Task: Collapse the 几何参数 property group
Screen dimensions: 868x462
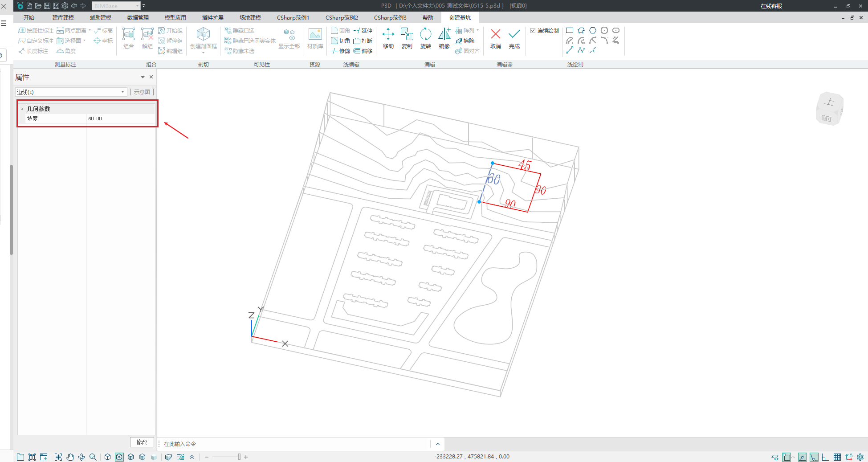Action: 22,109
